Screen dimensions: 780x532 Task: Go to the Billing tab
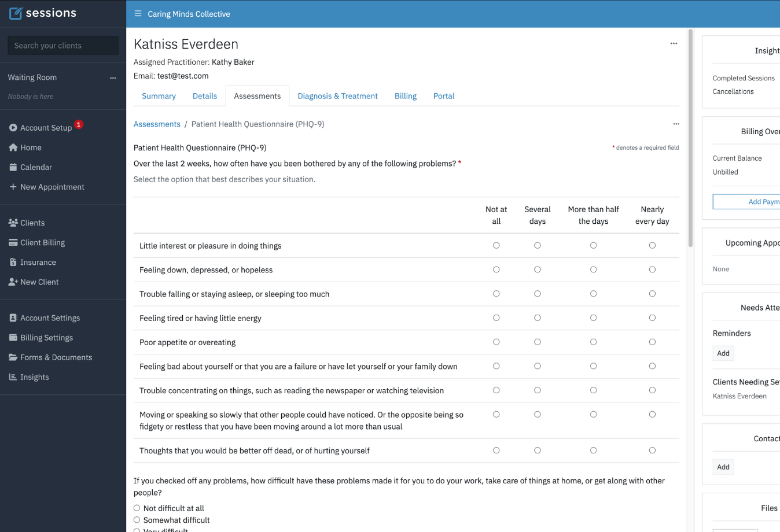coord(406,96)
